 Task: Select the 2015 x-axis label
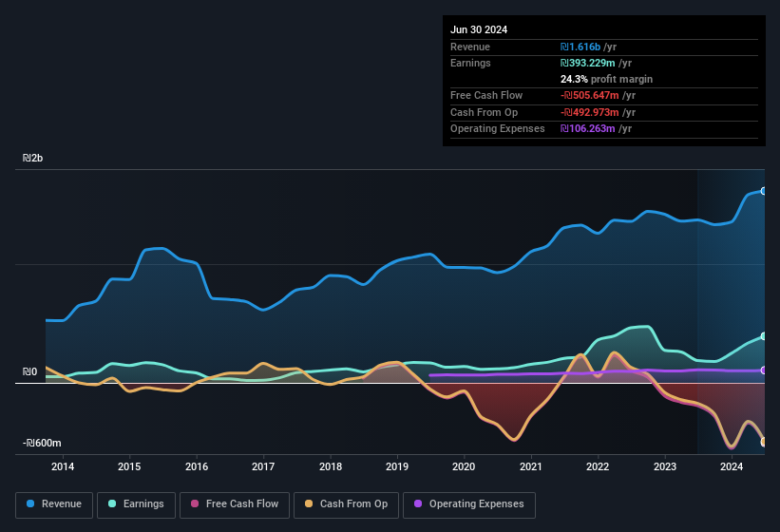(129, 466)
